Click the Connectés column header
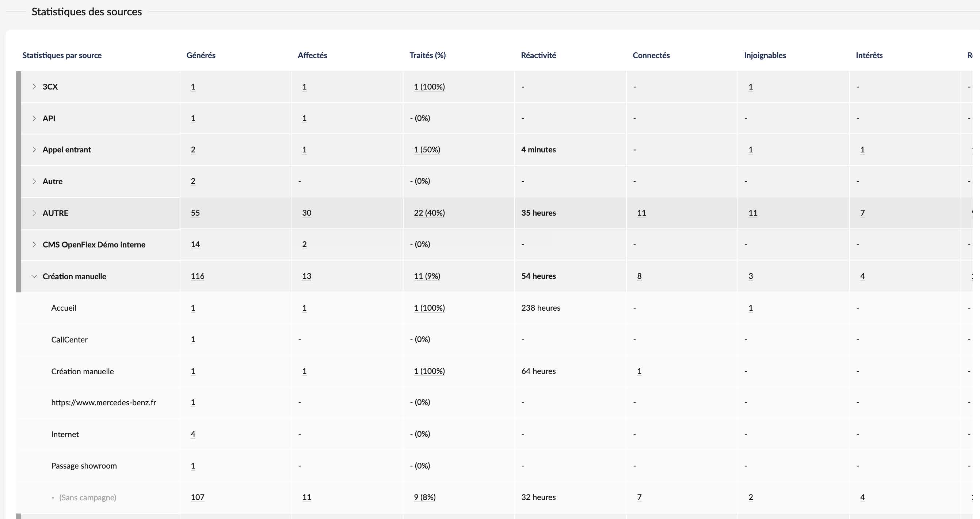 point(651,55)
